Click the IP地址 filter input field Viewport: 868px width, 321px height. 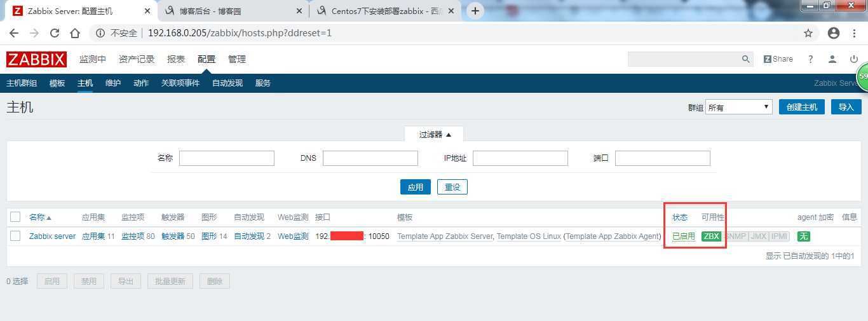(520, 158)
